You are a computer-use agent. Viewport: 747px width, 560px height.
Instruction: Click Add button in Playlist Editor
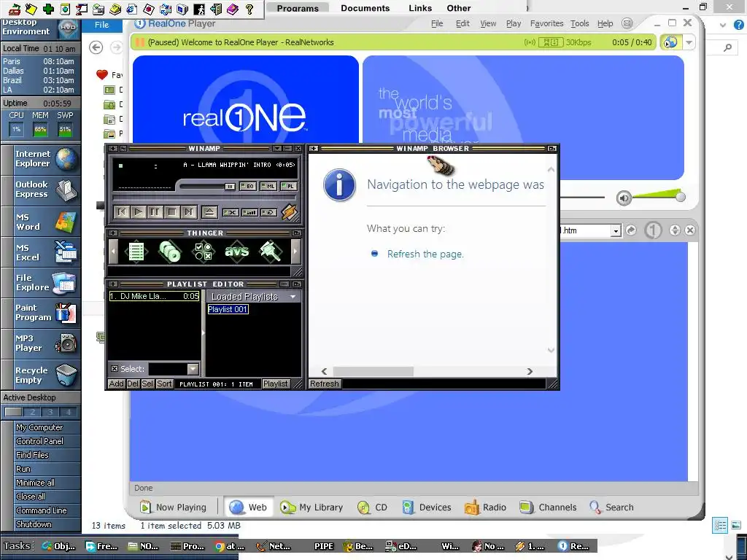(x=116, y=384)
